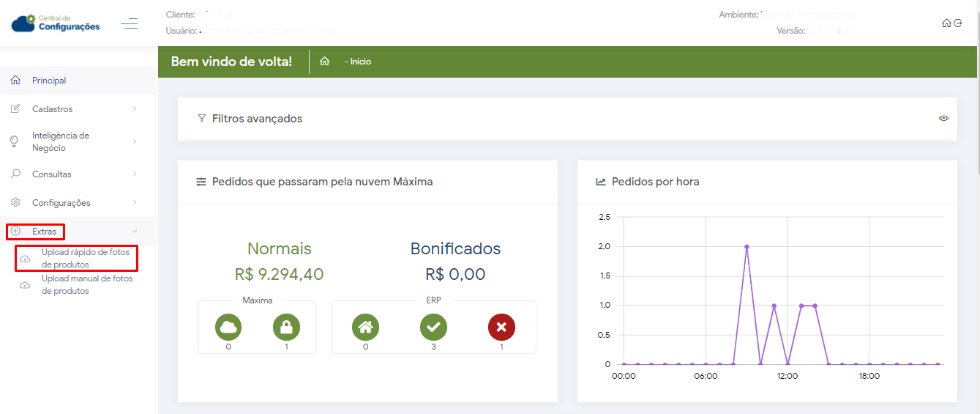Viewport: 980px width, 414px height.
Task: Toggle the sidebar with the hamburger menu icon
Action: (x=130, y=24)
